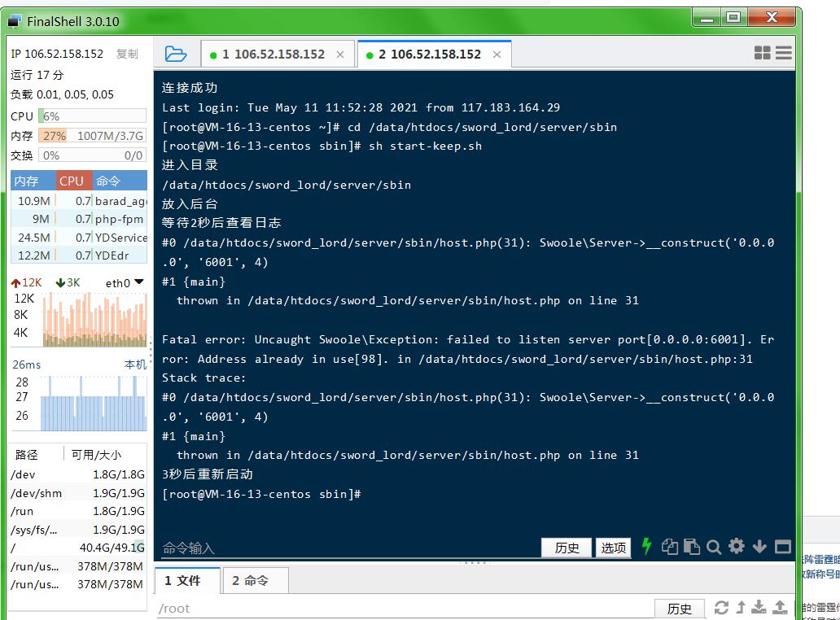The height and width of the screenshot is (620, 840).
Task: Switch to grid layout view icon
Action: pos(763,53)
